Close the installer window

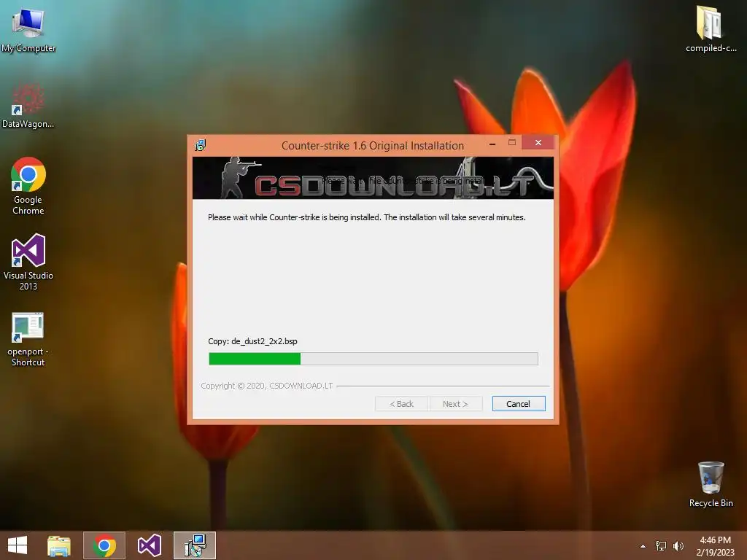(x=538, y=142)
